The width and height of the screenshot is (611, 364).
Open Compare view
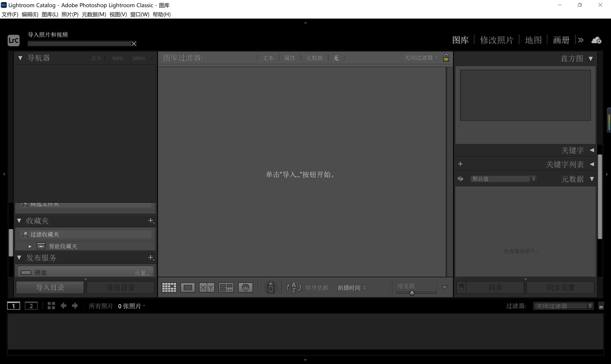tap(207, 287)
